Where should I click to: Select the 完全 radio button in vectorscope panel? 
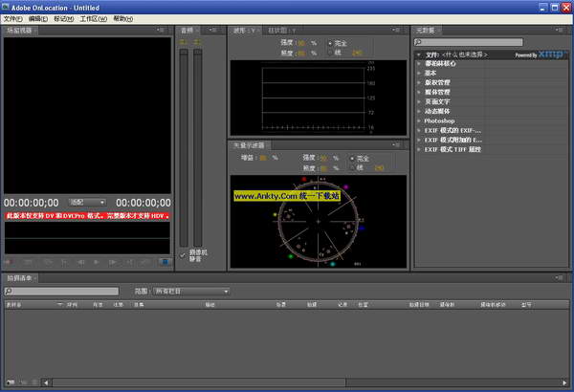(350, 158)
